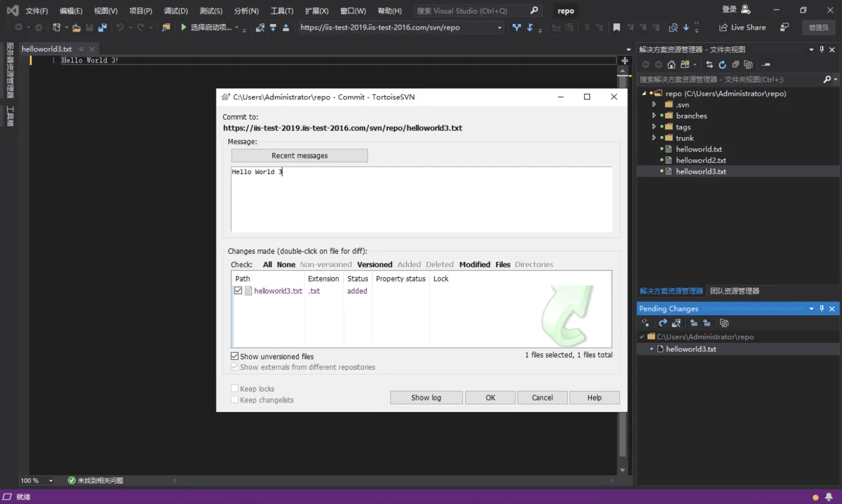This screenshot has width=842, height=504.
Task: Open the 文件(F) menu
Action: coord(37,11)
